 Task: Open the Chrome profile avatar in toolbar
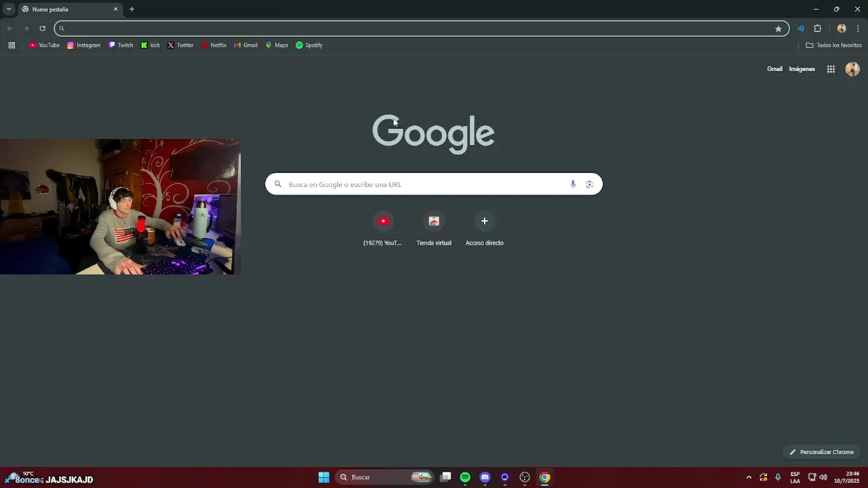tap(842, 28)
